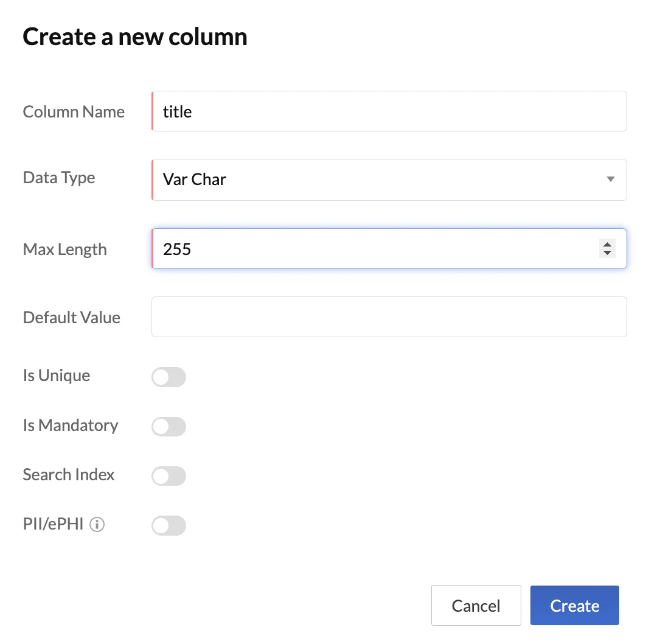Click the "Create a new column" heading
Viewport: 646px width, 644px height.
click(135, 37)
